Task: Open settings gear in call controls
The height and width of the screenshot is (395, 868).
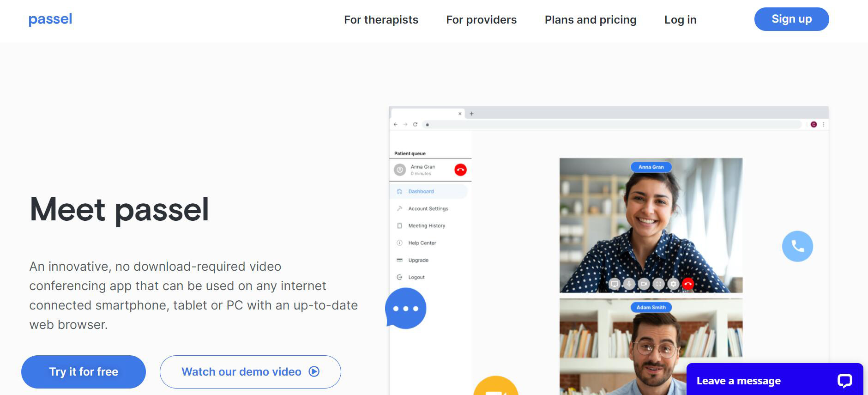Action: click(673, 284)
